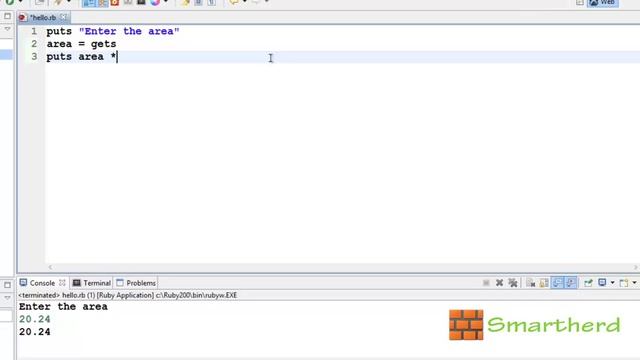Image resolution: width=640 pixels, height=360 pixels.
Task: Click the disabled Terminate square in console toolbar
Action: pos(486,283)
